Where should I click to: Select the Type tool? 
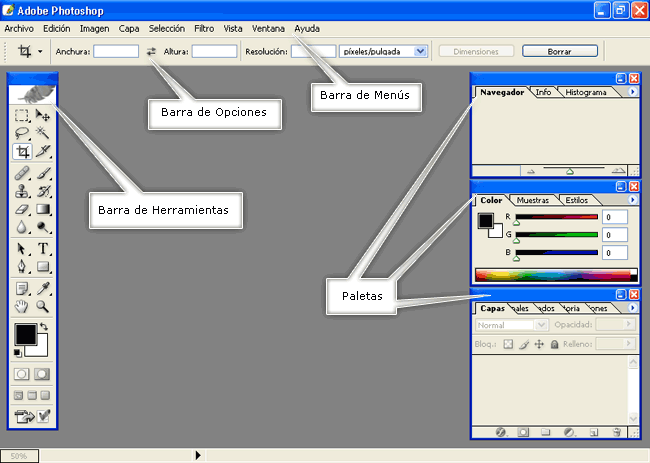pos(43,248)
